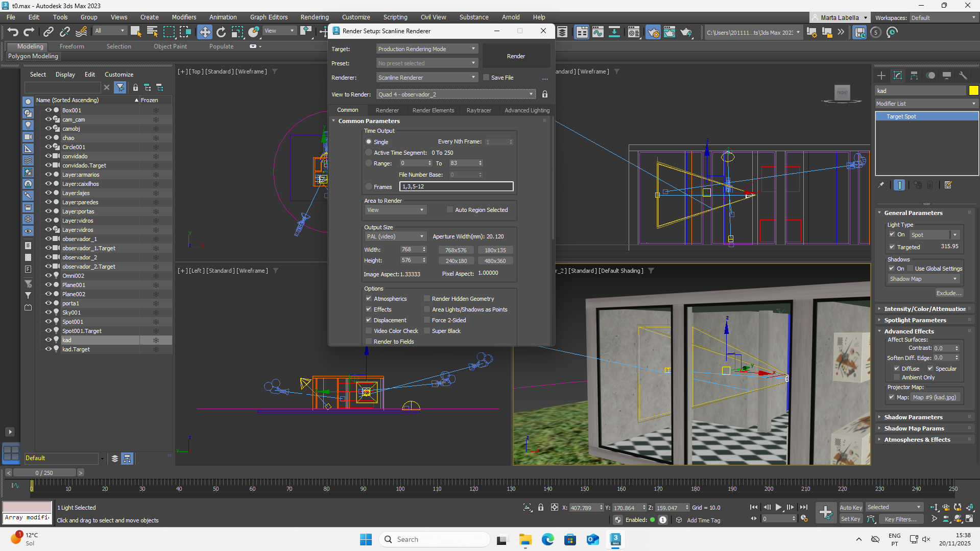The height and width of the screenshot is (551, 980).
Task: Open File Explorer from the taskbar
Action: 525,539
